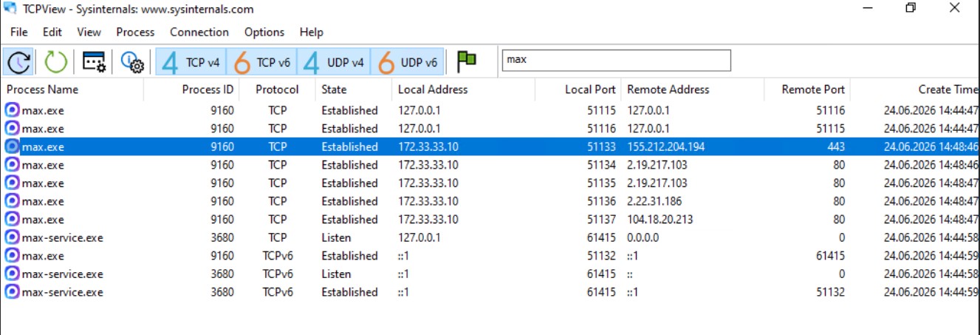Open the Edit menu
980x335 pixels.
52,32
